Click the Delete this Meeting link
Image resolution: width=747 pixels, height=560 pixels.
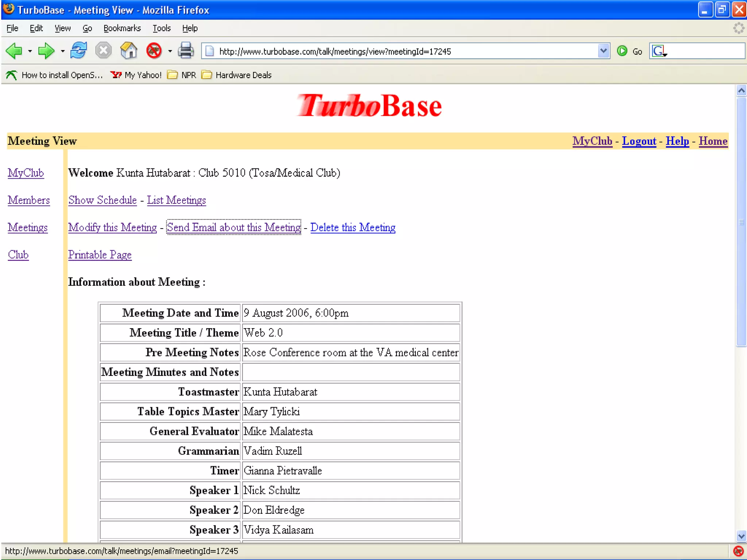pyautogui.click(x=353, y=227)
